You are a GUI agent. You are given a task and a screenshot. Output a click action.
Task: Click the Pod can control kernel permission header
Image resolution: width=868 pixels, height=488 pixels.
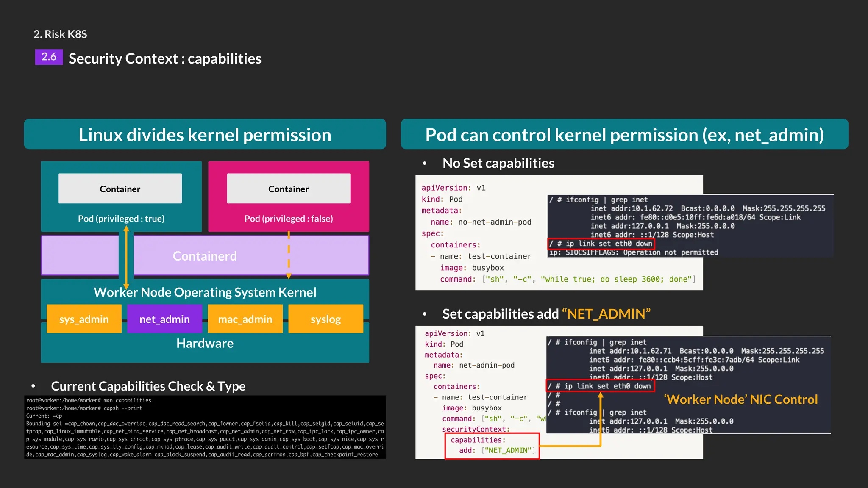tap(624, 135)
